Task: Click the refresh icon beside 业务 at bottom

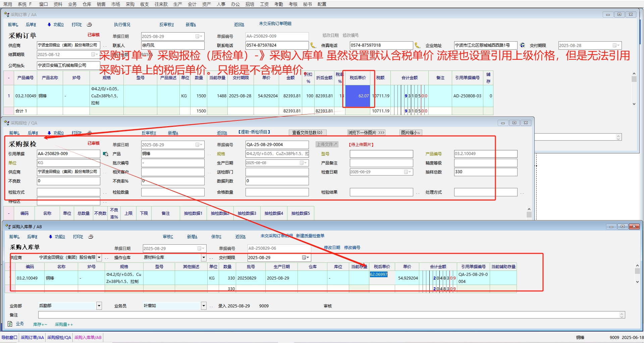Action: tap(10, 324)
